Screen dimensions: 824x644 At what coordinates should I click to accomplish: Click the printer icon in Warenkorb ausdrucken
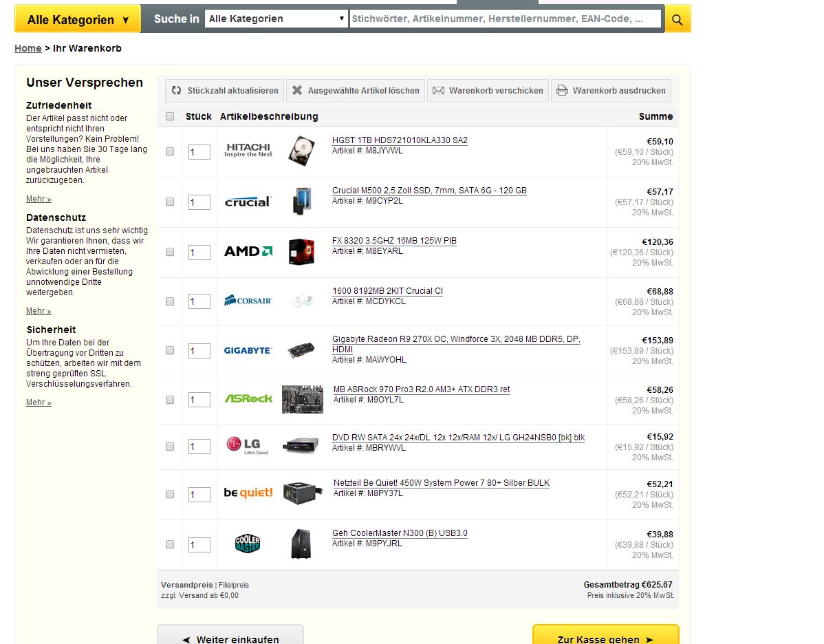[x=562, y=90]
